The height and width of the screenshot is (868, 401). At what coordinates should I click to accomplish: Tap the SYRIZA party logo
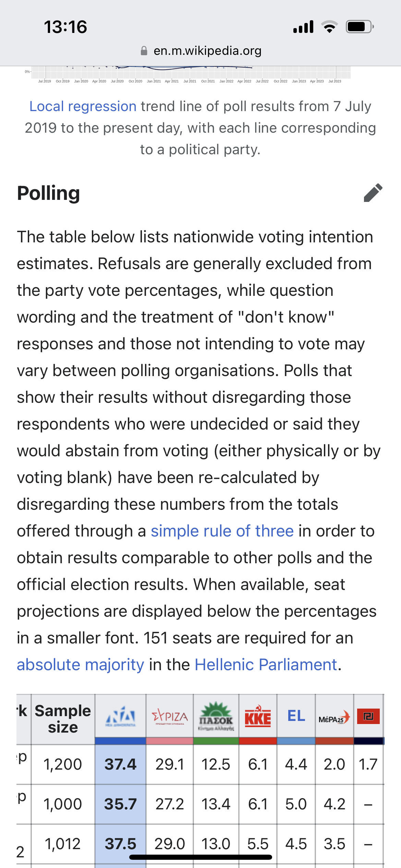tap(170, 716)
